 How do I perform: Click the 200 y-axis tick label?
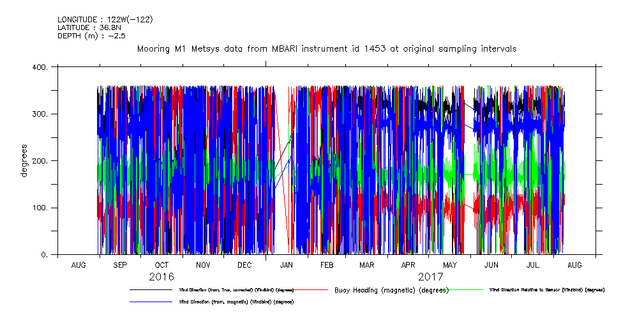40,161
